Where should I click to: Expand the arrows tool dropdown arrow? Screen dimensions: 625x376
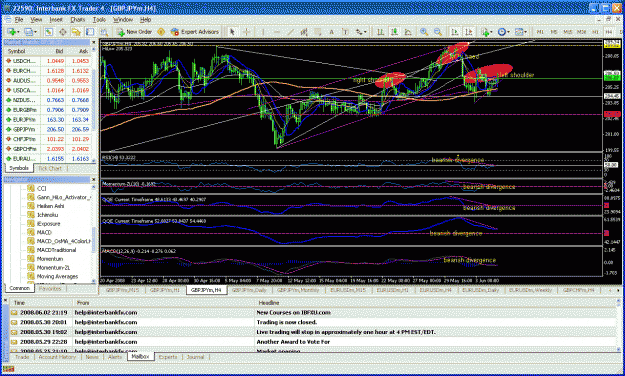pos(365,32)
